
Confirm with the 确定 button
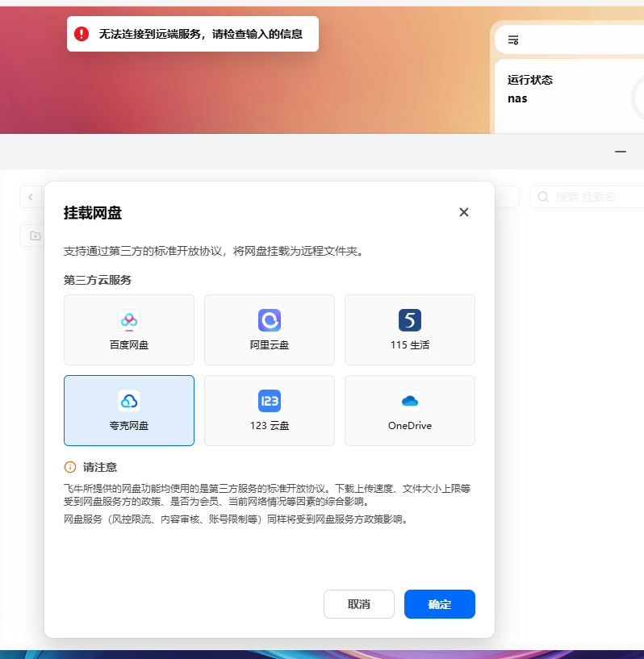[x=440, y=604]
